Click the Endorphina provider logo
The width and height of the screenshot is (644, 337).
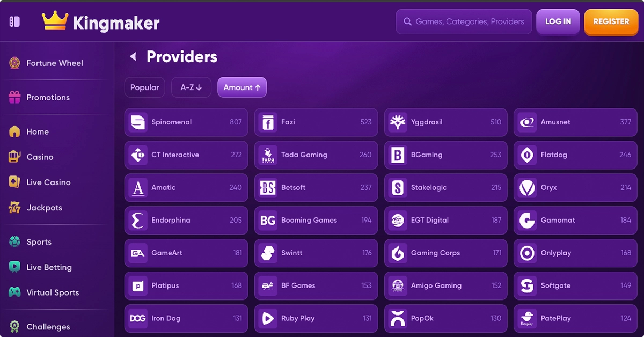tap(138, 220)
